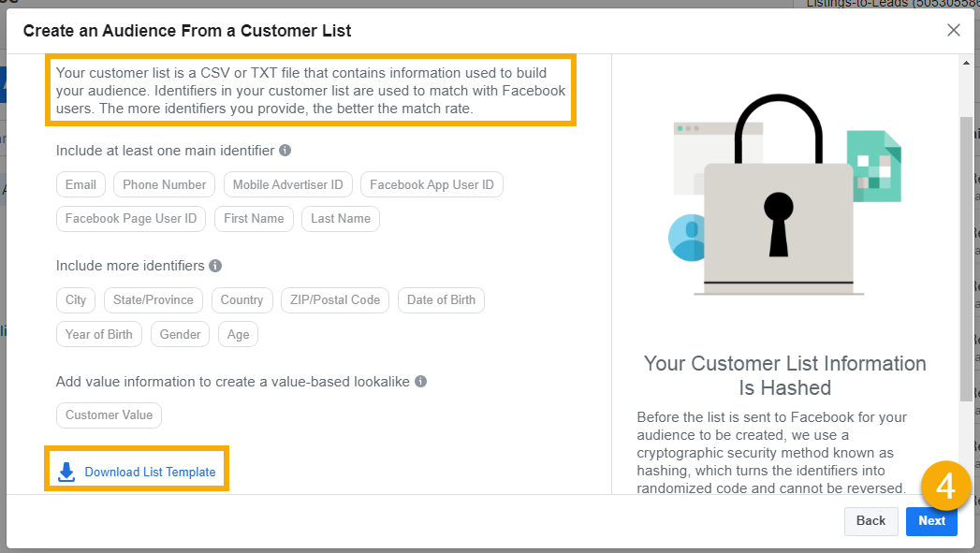
Task: Click the info icon beside main identifier
Action: (x=285, y=151)
